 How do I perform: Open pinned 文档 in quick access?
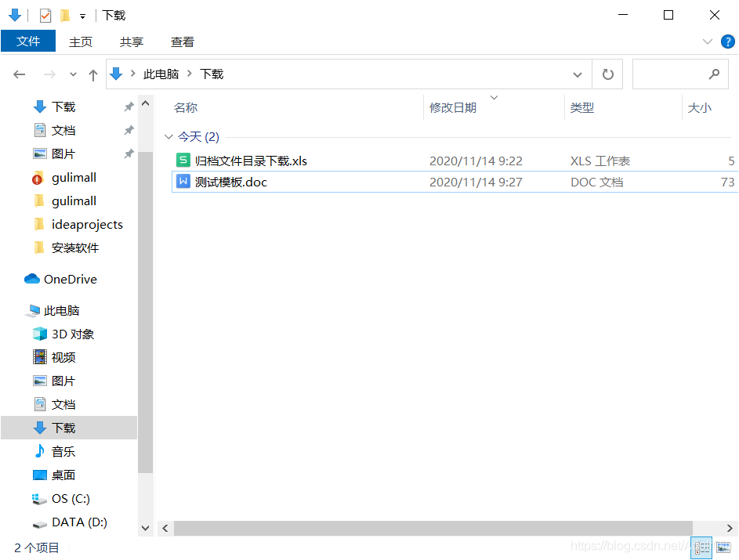(x=63, y=131)
